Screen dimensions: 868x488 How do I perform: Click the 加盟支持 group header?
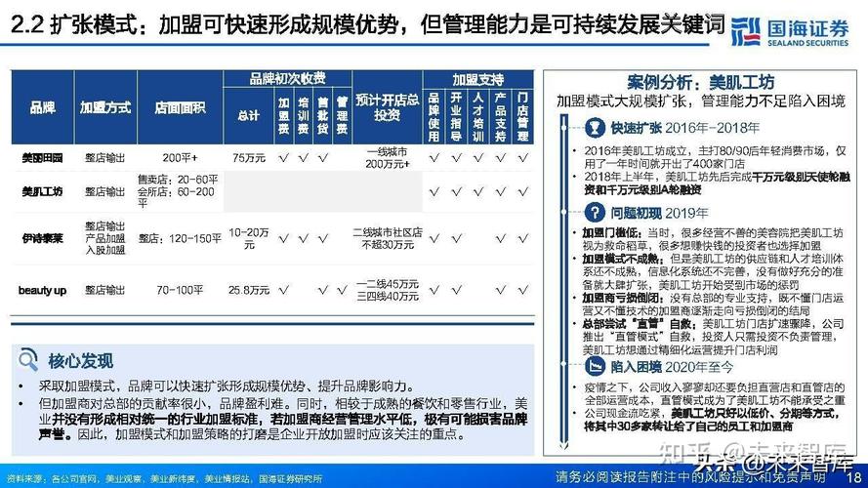pyautogui.click(x=478, y=79)
